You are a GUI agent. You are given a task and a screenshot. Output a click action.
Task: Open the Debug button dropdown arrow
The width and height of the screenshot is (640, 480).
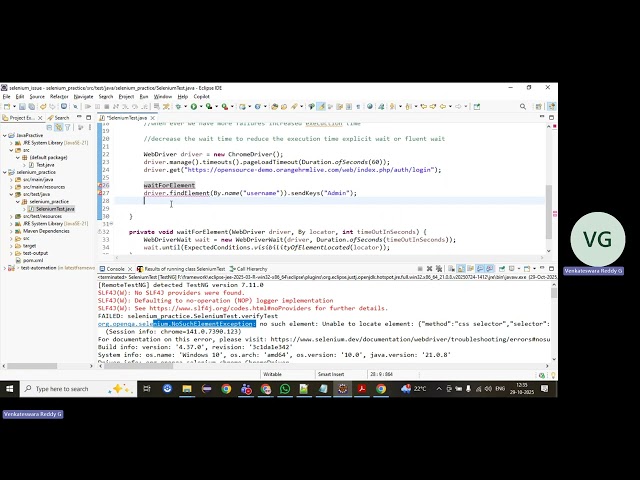pos(185,107)
